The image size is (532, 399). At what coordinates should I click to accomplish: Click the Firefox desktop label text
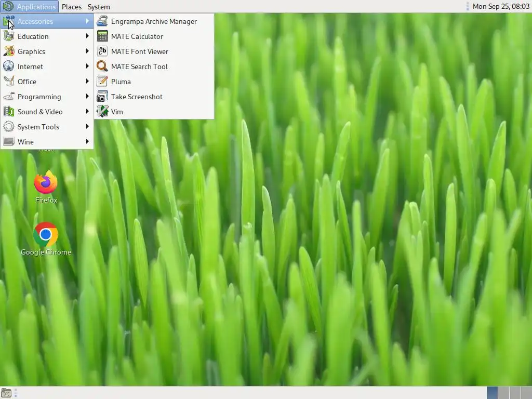point(46,200)
